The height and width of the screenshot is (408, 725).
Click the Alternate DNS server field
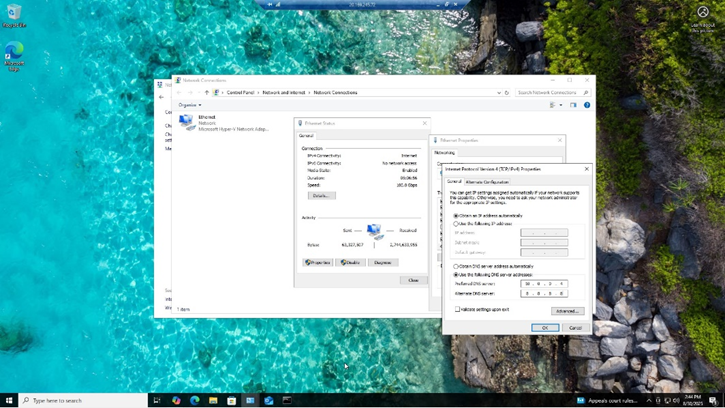click(x=544, y=293)
